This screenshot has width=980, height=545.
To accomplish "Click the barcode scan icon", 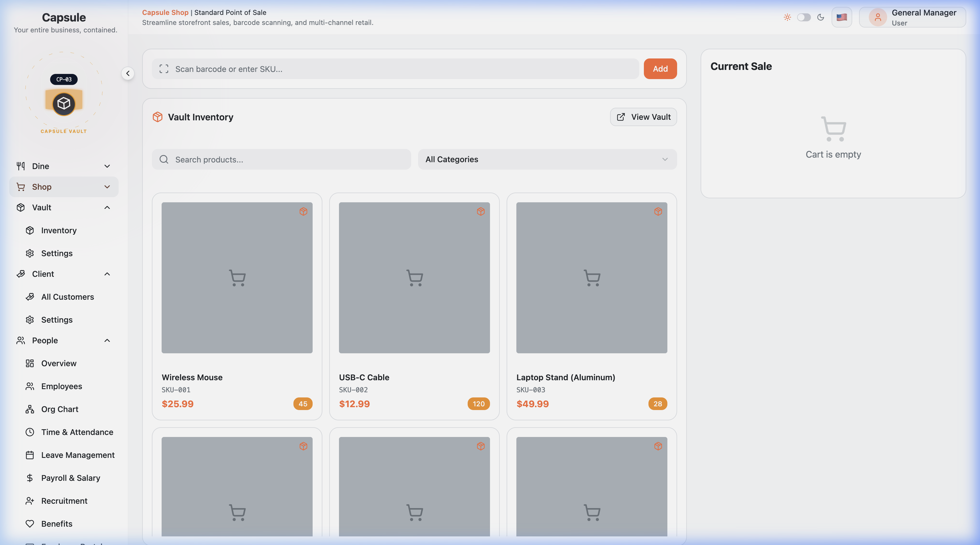I will [164, 69].
